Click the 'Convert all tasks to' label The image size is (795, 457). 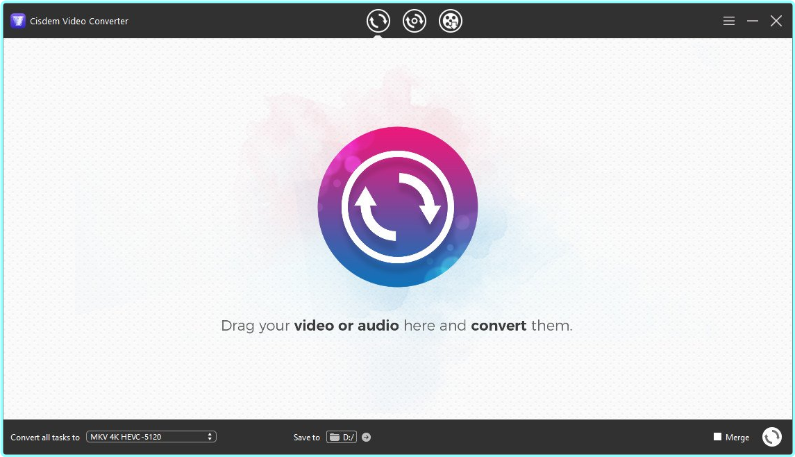pos(45,437)
